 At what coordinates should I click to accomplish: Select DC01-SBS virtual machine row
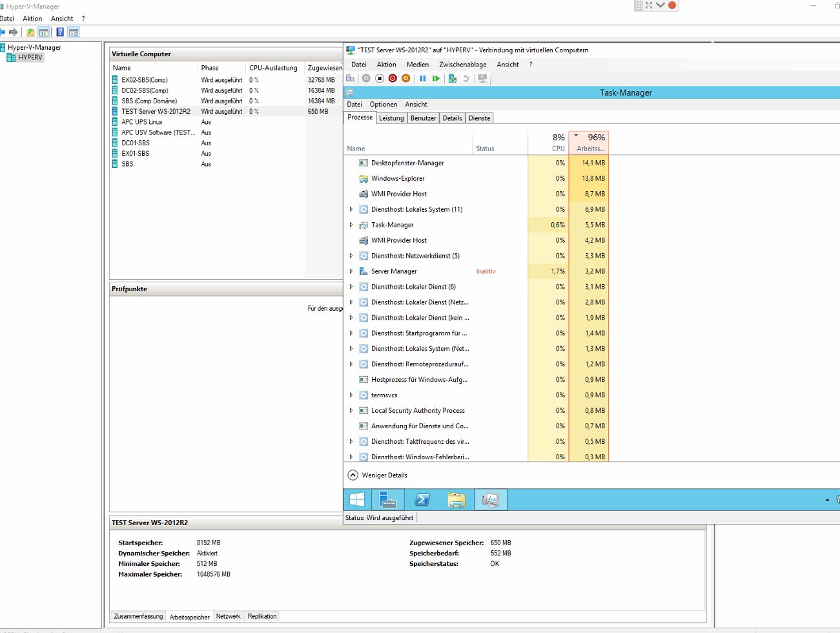tap(226, 143)
